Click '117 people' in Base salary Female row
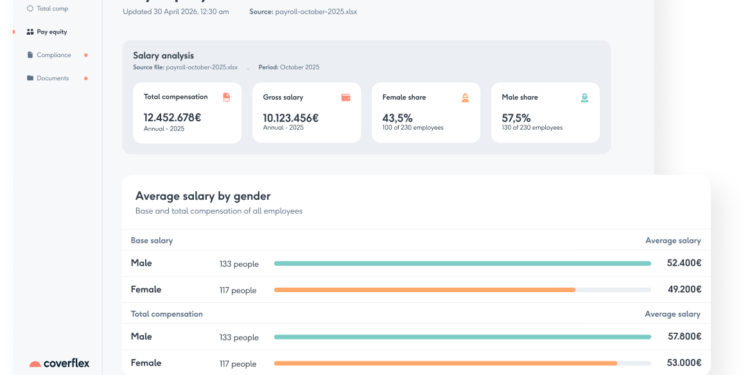Image resolution: width=750 pixels, height=375 pixels. click(238, 290)
